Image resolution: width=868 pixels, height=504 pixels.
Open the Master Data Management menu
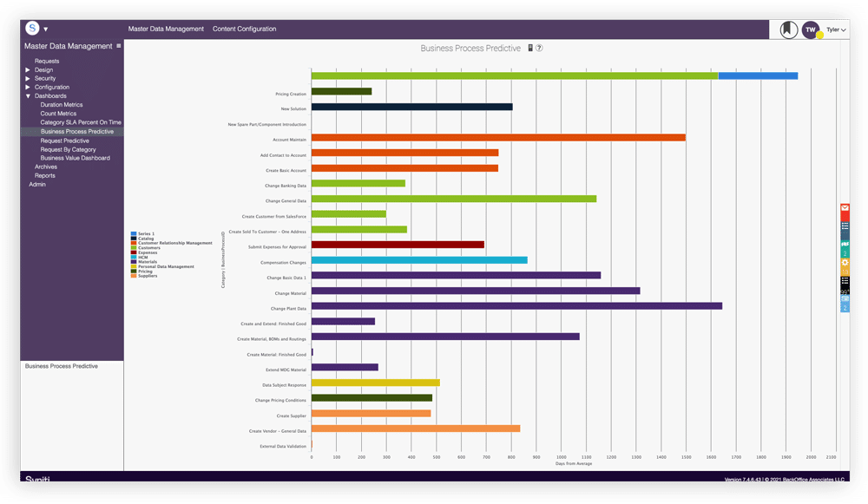click(166, 29)
